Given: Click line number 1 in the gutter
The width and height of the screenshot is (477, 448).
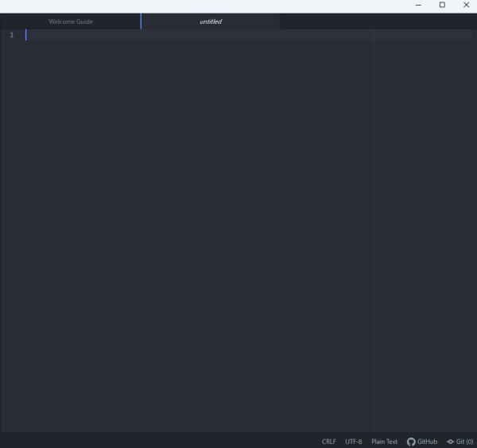Looking at the screenshot, I should pos(12,35).
